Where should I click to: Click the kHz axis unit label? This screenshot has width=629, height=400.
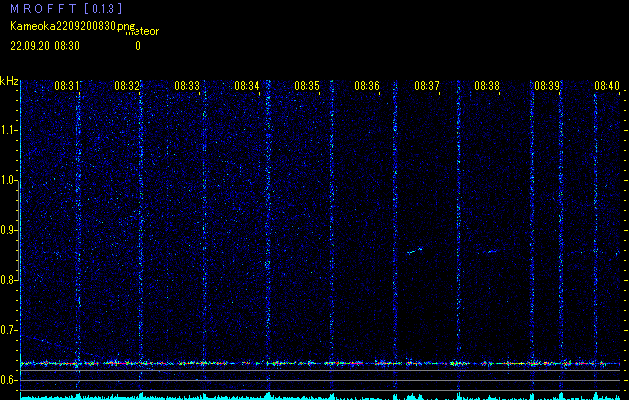pyautogui.click(x=9, y=81)
